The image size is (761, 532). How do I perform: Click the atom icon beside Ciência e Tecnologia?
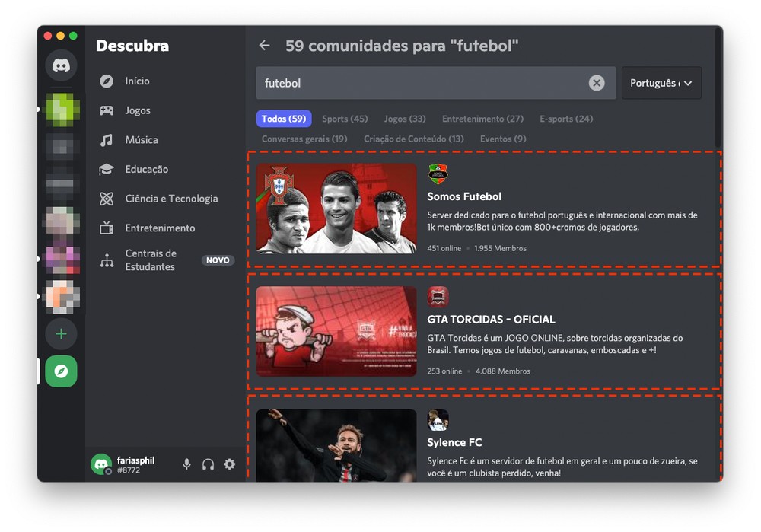(107, 199)
